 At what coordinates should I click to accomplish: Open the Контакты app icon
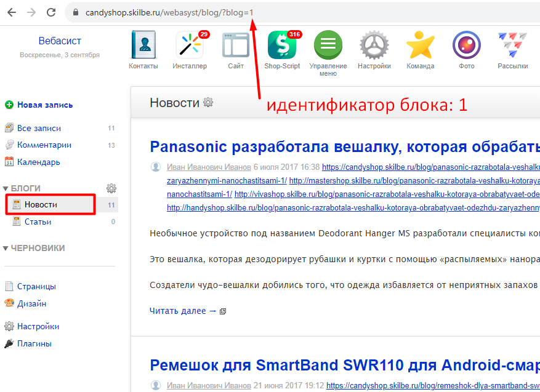tap(143, 46)
